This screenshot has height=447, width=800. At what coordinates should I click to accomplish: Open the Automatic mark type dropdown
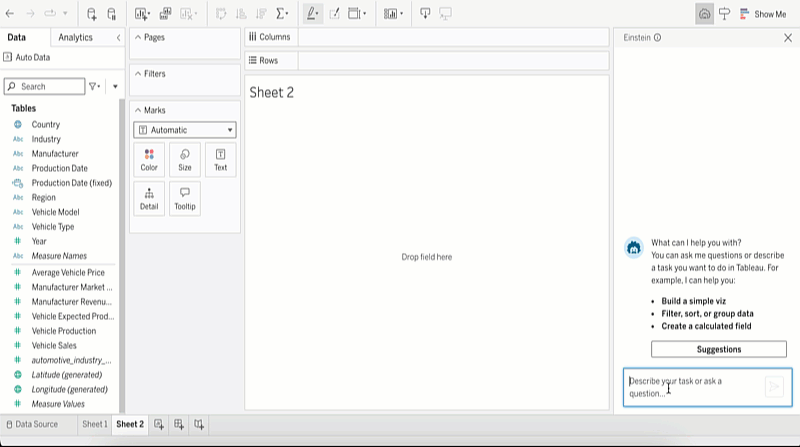(x=185, y=130)
